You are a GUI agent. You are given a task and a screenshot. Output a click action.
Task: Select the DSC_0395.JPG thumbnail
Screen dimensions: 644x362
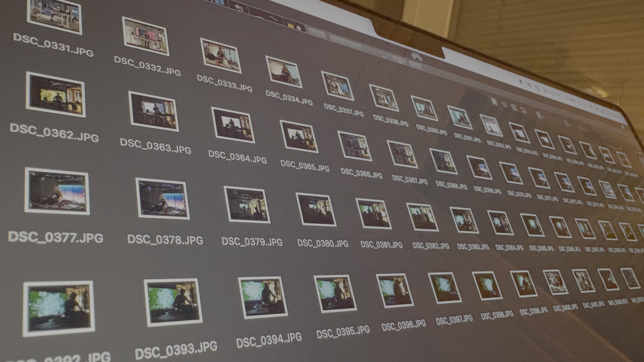pos(335,294)
